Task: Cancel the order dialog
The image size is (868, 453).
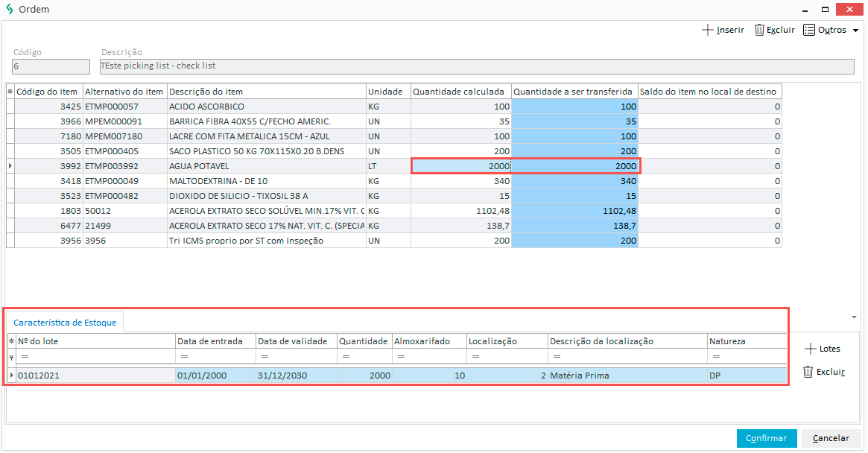Action: [x=831, y=438]
